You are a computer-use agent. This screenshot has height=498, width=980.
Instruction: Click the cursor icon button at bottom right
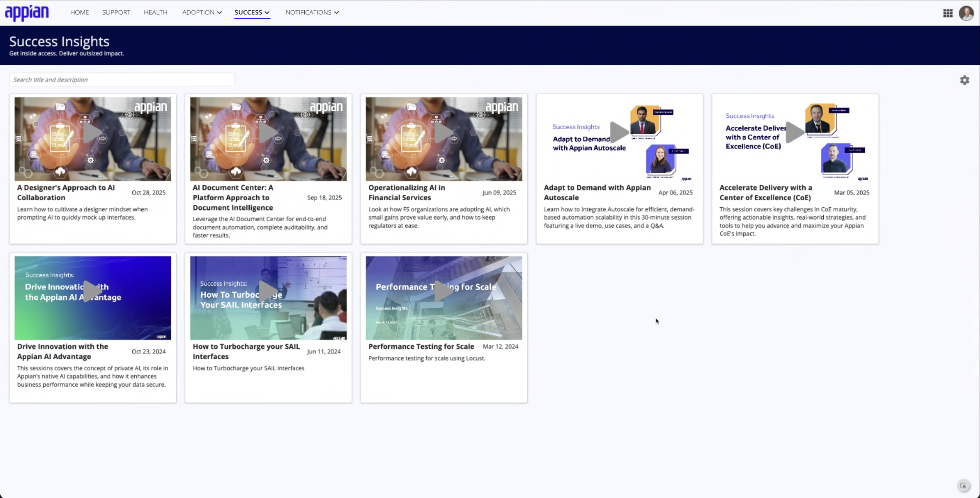(x=964, y=486)
